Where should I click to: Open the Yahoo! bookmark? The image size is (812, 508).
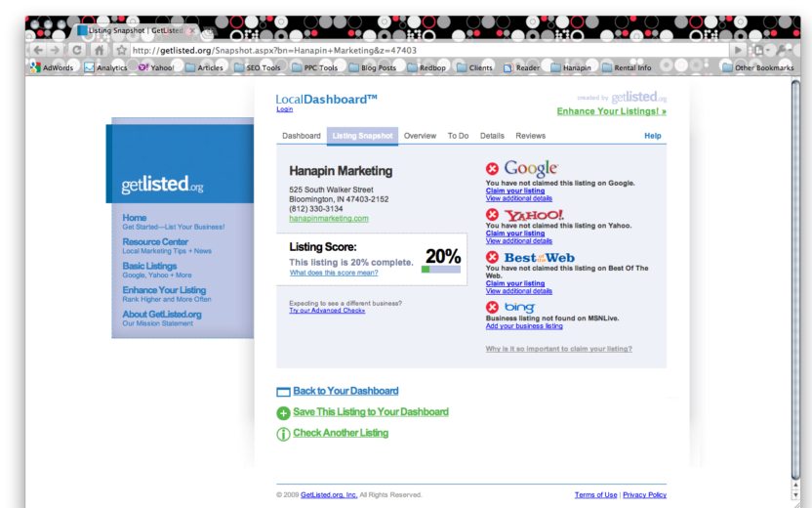coord(156,67)
